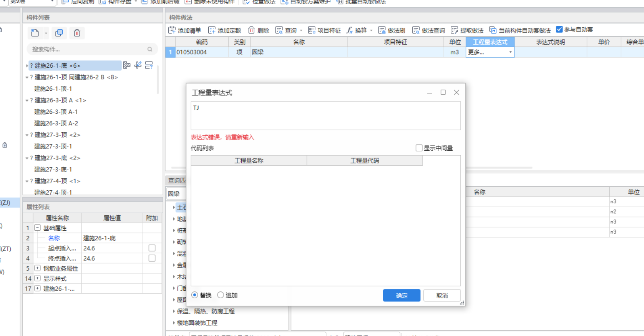
Task: Click 自动套方案维护 in top toolbar
Action: (x=306, y=2)
